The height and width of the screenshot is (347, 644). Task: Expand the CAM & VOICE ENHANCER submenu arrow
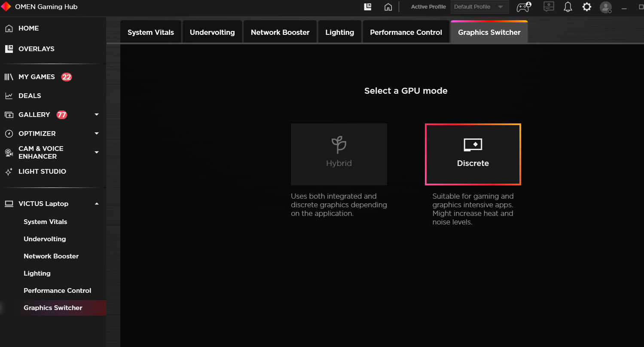click(x=97, y=152)
